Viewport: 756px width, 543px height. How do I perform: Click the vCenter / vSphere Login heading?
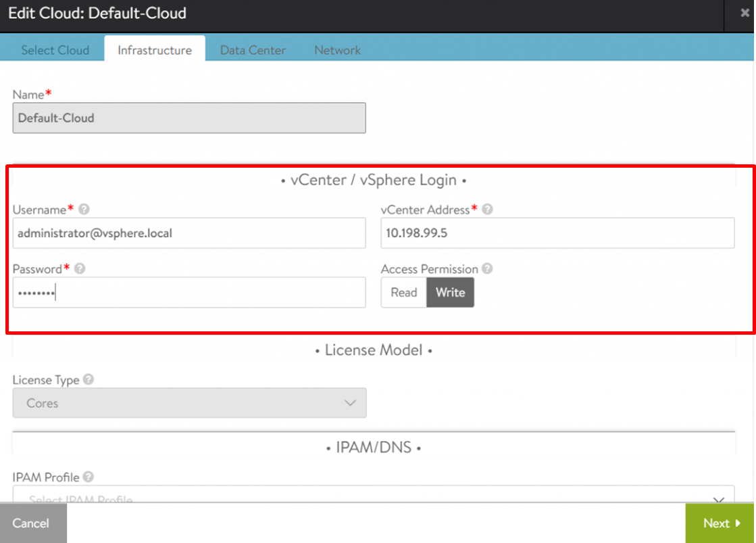[x=374, y=180]
